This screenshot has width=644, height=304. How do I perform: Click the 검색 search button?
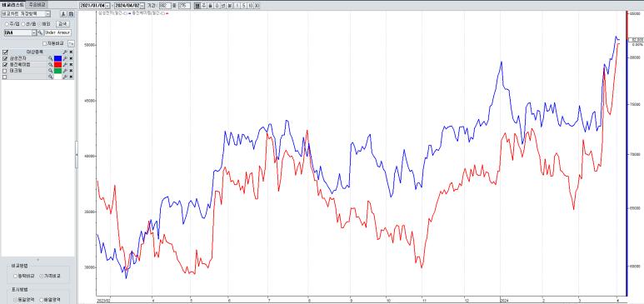62,24
